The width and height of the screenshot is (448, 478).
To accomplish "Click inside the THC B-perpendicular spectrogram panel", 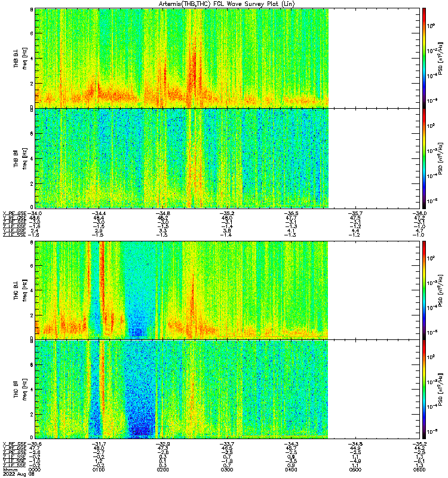I will tap(228, 290).
